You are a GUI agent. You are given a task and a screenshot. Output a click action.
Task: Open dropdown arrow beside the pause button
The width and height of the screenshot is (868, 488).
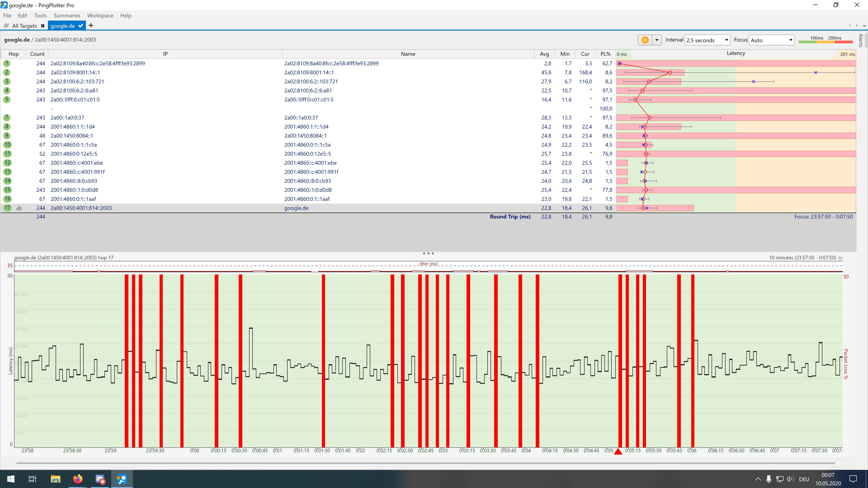click(x=657, y=40)
